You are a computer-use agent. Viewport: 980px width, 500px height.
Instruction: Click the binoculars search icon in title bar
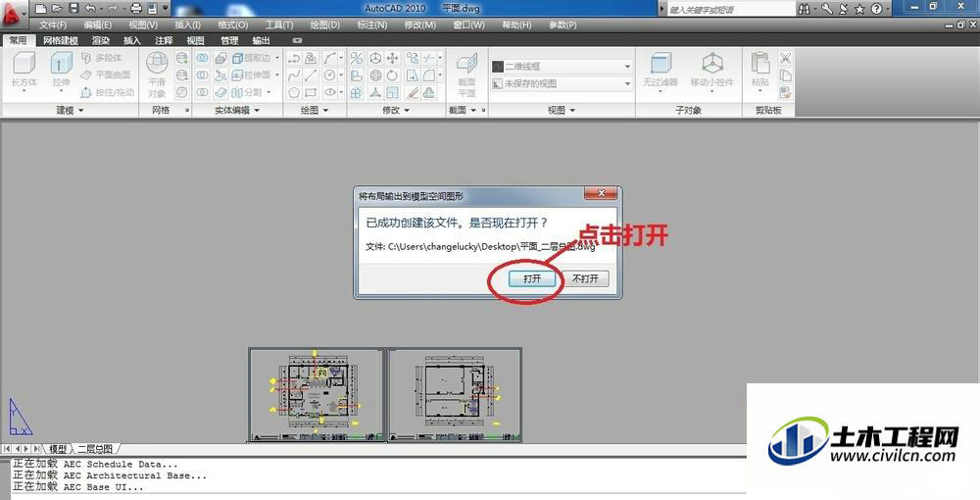click(804, 9)
